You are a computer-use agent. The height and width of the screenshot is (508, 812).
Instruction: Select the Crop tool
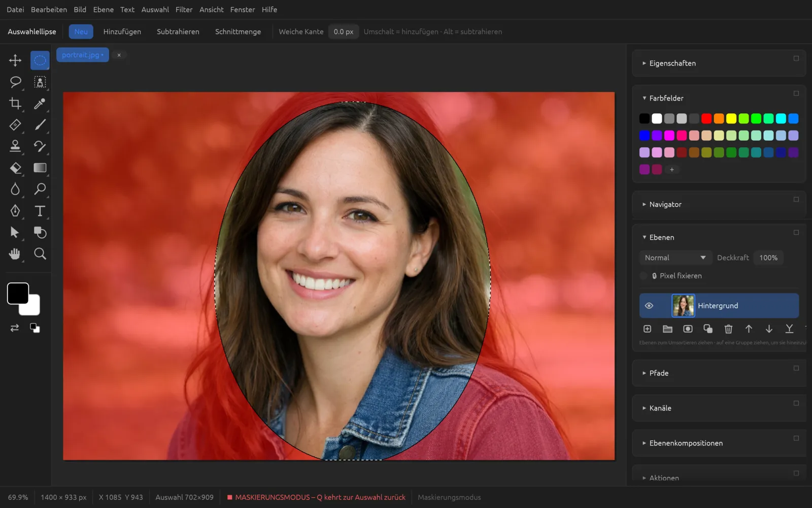15,104
